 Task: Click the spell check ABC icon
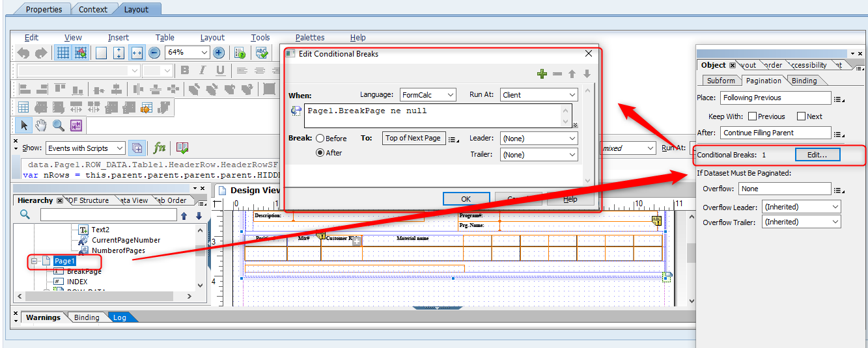point(262,53)
